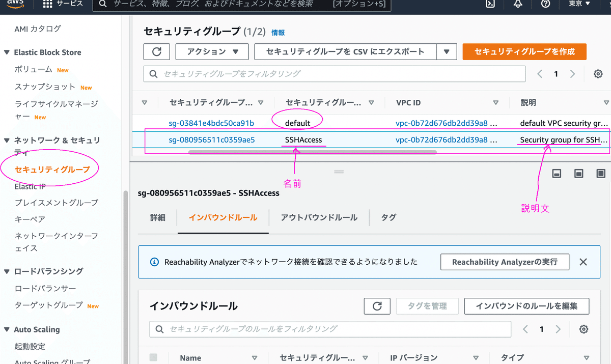Switch to the アウトバウンドルール tab
The width and height of the screenshot is (611, 364).
319,217
